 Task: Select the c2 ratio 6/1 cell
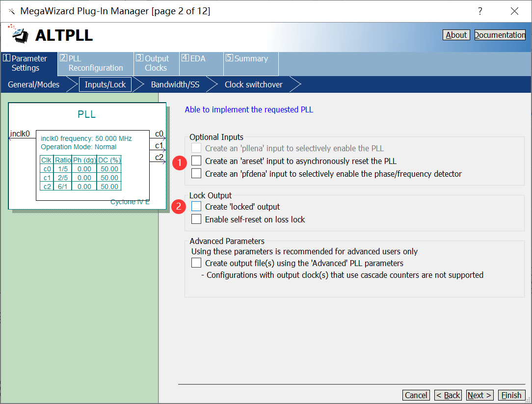coord(62,187)
